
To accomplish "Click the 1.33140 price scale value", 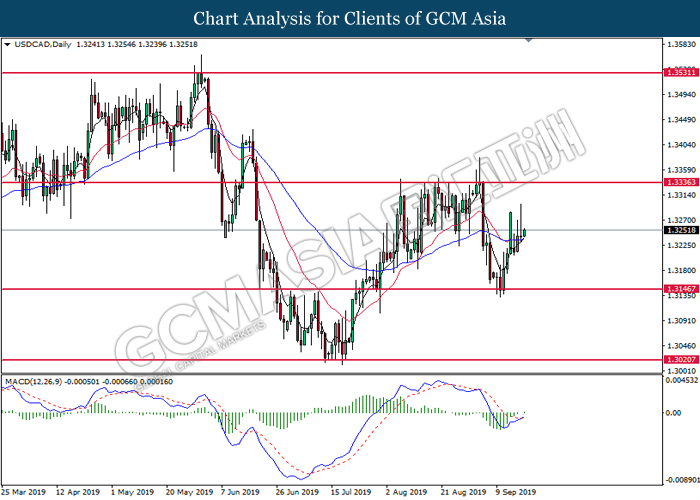I will 682,195.
